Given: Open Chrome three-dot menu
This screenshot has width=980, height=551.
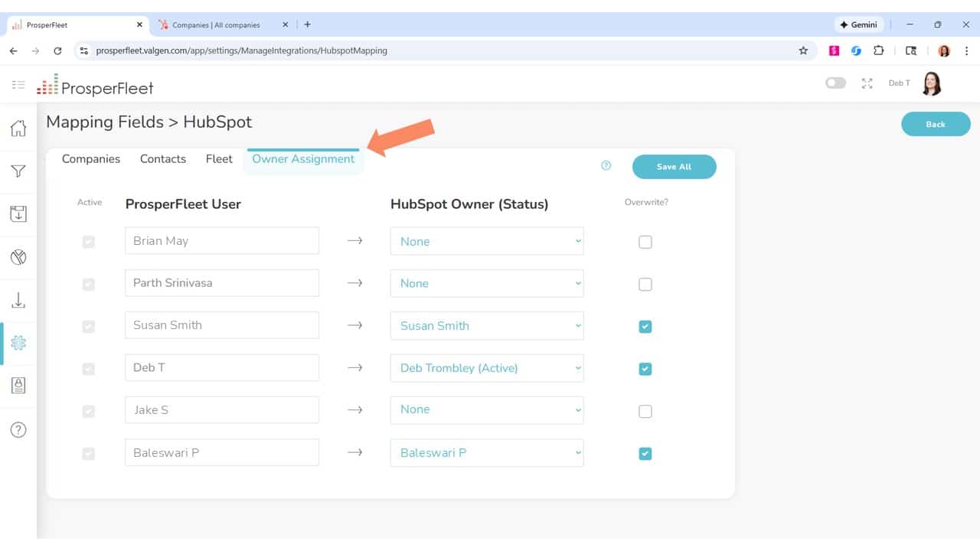Looking at the screenshot, I should point(967,51).
